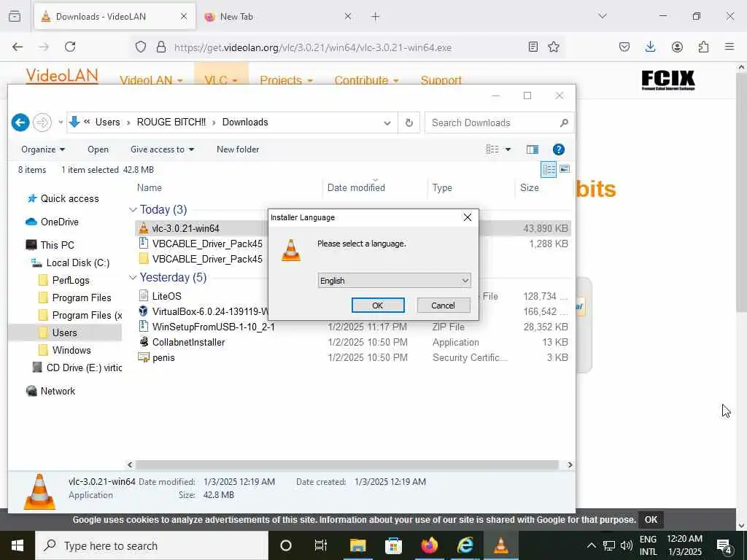Confirm English with OK in Installer Language
Image resolution: width=747 pixels, height=560 pixels.
(378, 306)
